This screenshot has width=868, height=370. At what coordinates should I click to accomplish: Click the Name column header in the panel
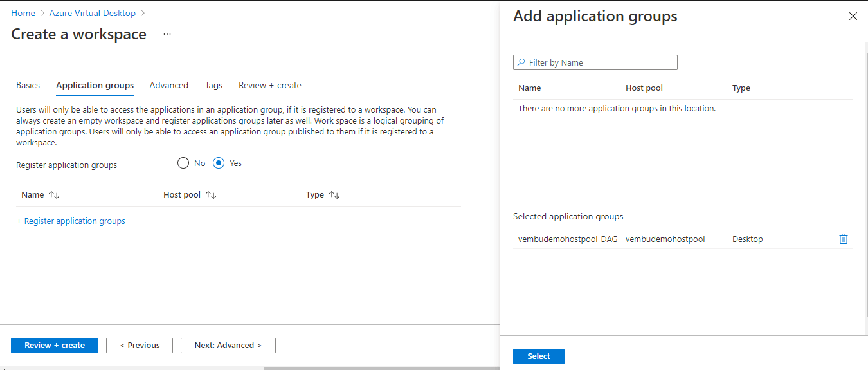pos(529,88)
